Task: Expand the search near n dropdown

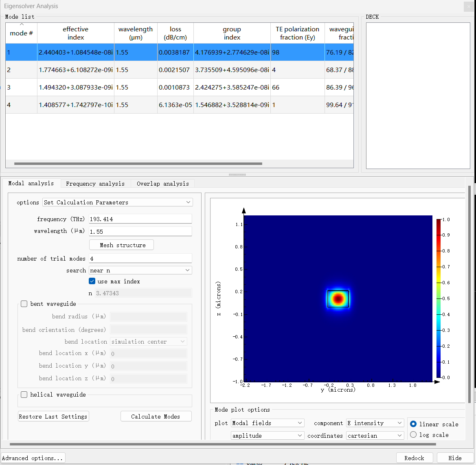Action: pyautogui.click(x=140, y=270)
